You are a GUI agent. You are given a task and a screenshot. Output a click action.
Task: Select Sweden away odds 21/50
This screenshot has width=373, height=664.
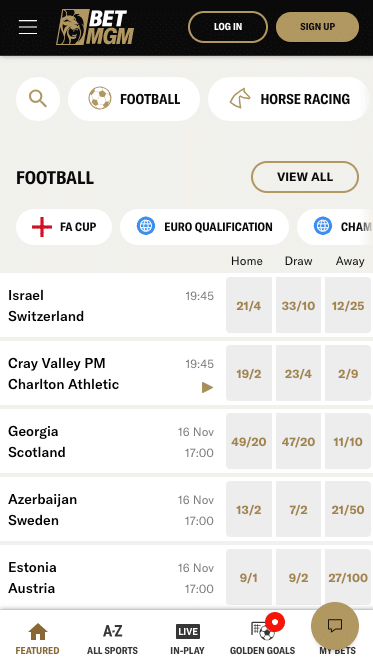tap(348, 509)
